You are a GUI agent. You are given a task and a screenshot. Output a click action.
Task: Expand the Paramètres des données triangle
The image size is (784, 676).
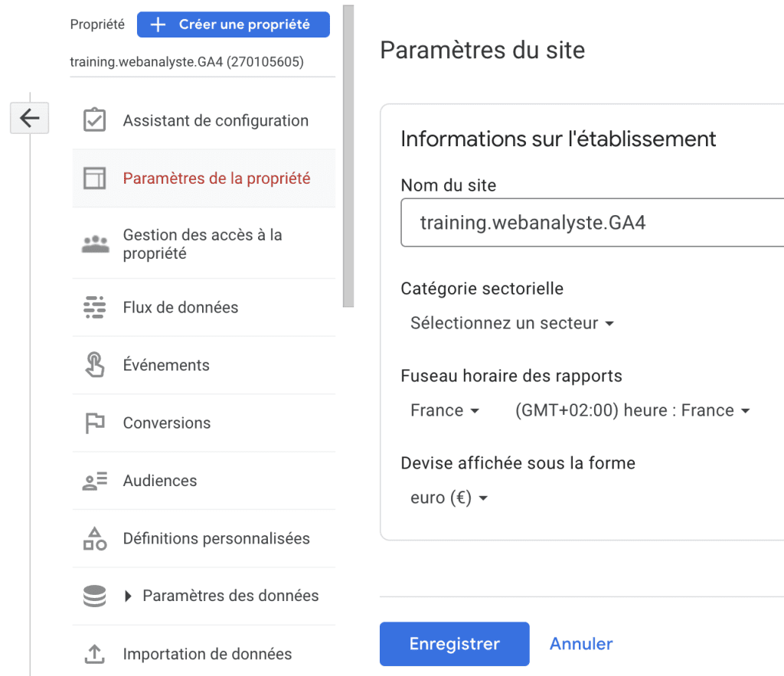[128, 596]
